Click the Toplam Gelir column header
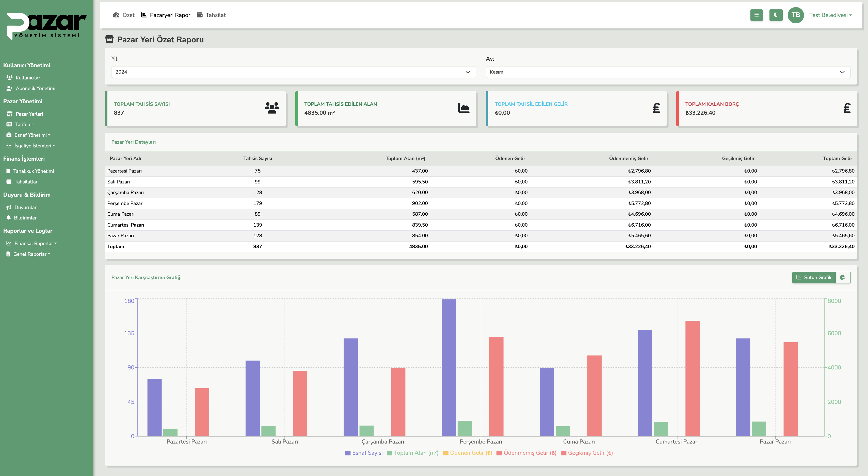 [837, 159]
